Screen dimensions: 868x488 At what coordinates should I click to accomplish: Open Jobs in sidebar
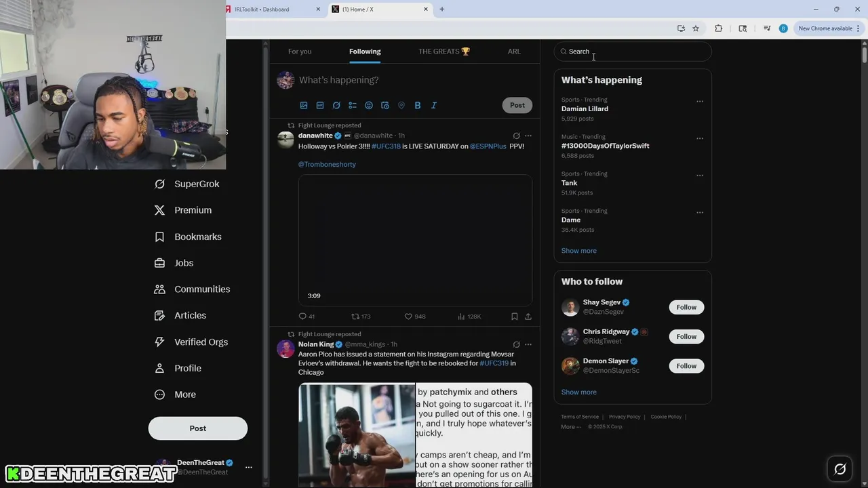(174, 263)
